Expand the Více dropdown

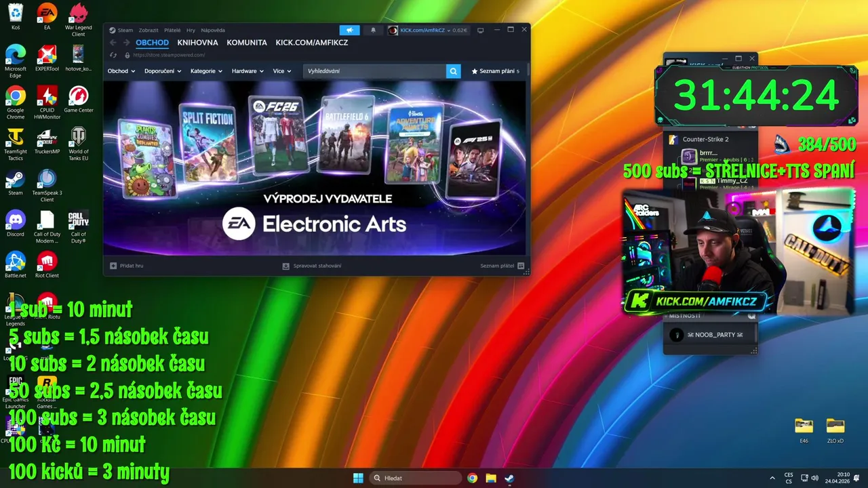[282, 71]
